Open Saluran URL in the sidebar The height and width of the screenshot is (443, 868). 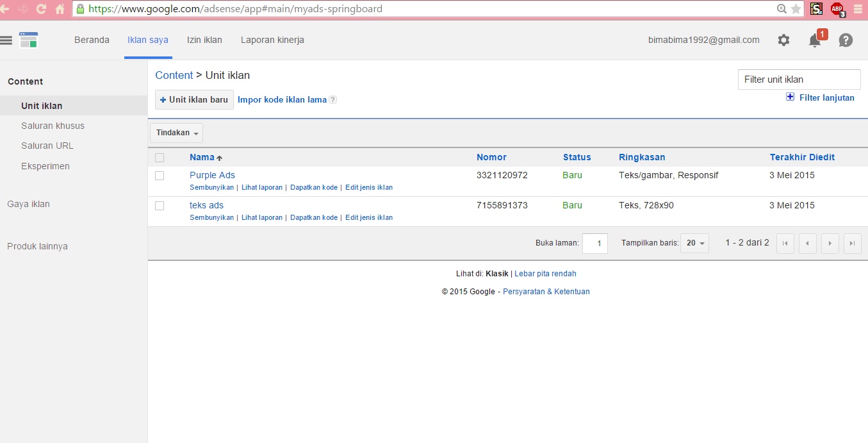point(47,146)
